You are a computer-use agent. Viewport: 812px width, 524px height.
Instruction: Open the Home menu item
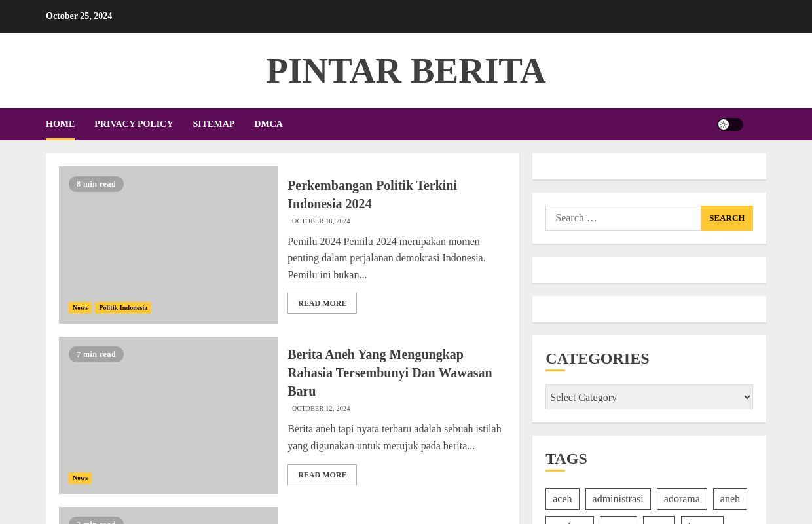click(x=60, y=124)
